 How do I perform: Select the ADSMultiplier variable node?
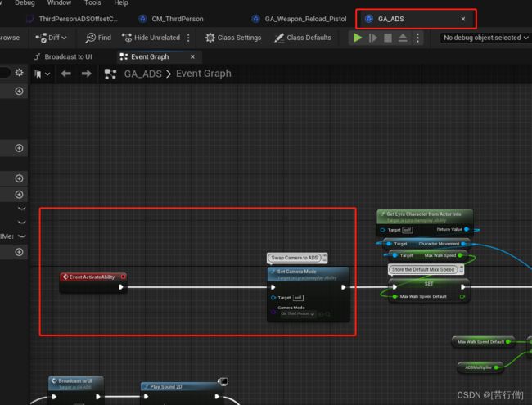click(x=480, y=367)
